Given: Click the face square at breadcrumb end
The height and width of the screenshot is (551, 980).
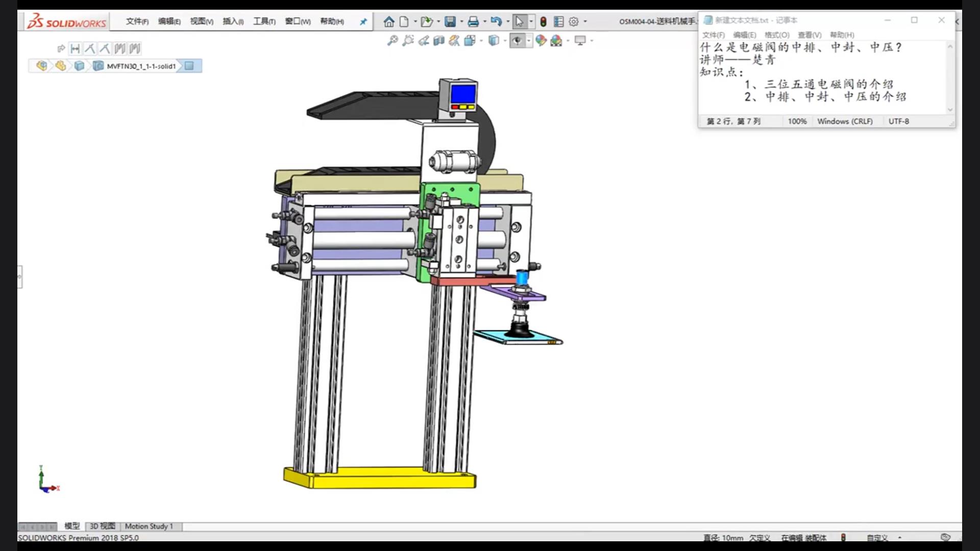Looking at the screenshot, I should 189,66.
